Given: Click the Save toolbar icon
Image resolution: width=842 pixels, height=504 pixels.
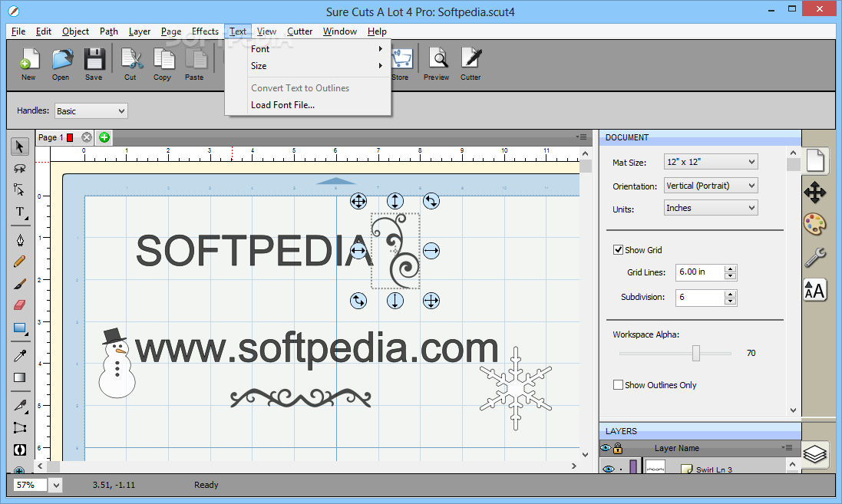Looking at the screenshot, I should point(94,64).
